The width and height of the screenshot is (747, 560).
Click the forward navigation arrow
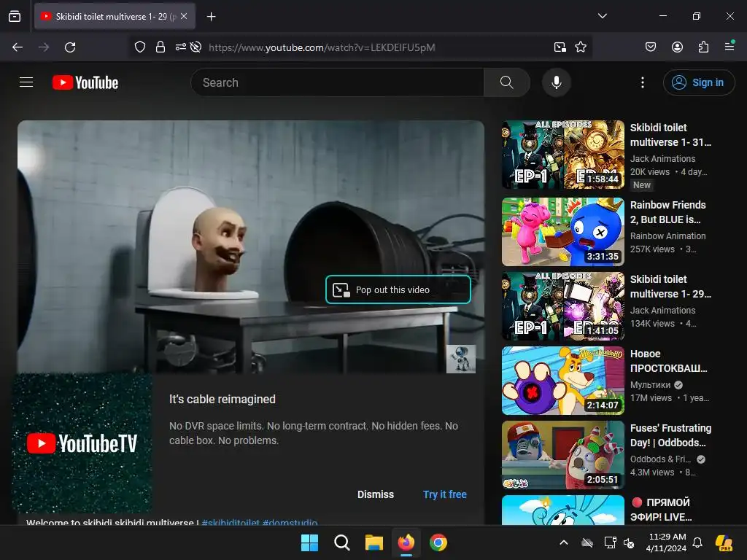pyautogui.click(x=44, y=47)
